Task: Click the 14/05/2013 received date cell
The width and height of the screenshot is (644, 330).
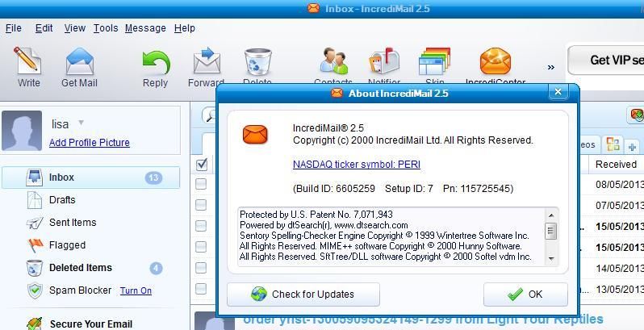Action: coord(619,268)
